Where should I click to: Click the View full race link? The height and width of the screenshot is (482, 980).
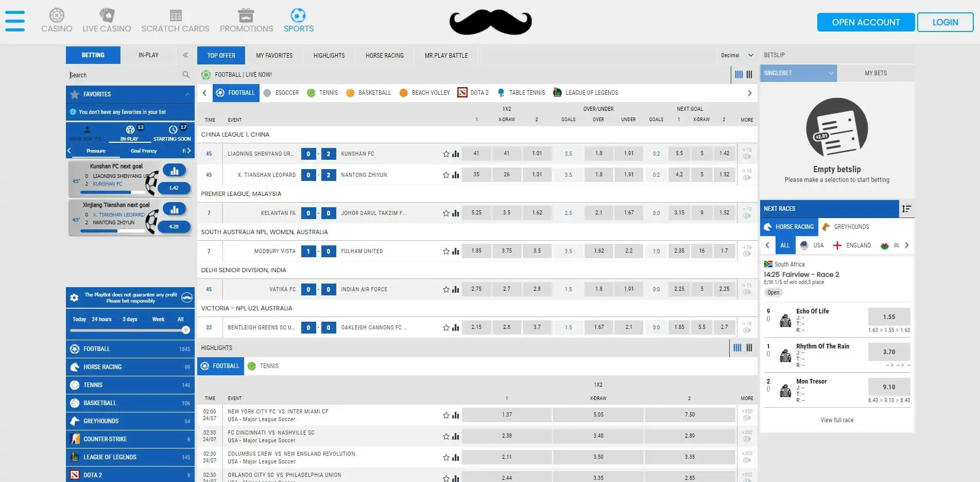[x=836, y=420]
